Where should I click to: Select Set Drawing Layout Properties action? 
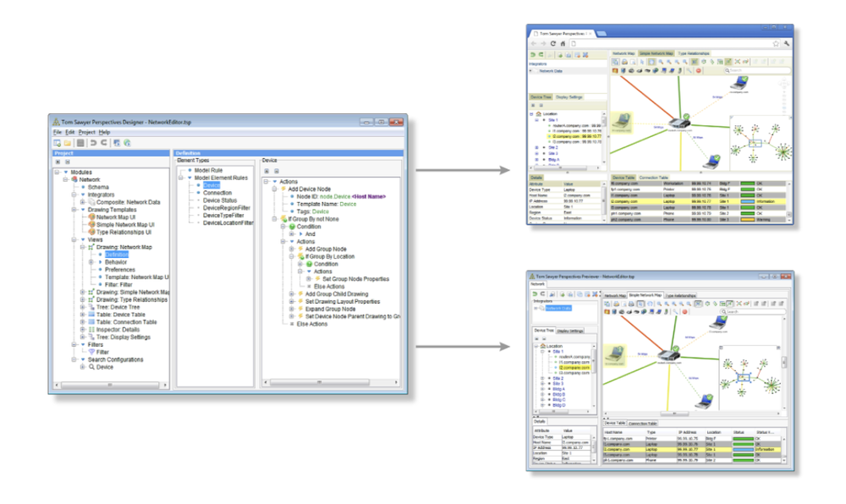tap(343, 301)
